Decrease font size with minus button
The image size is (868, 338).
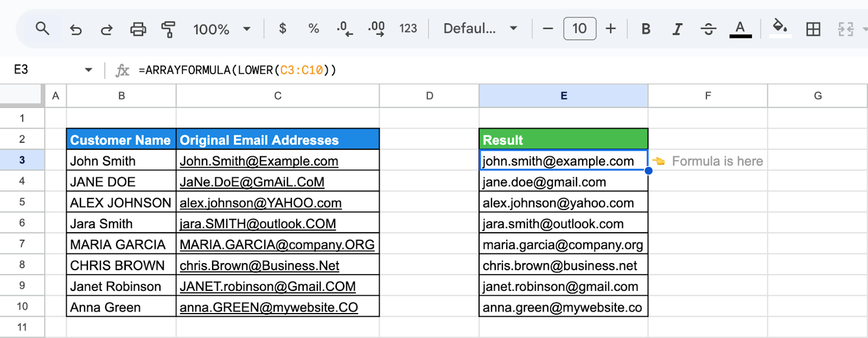[548, 28]
